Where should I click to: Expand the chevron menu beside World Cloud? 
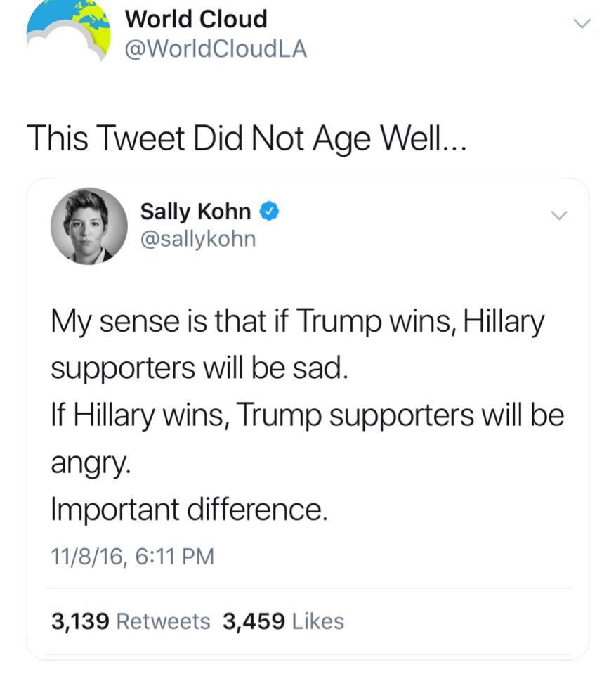(x=582, y=25)
